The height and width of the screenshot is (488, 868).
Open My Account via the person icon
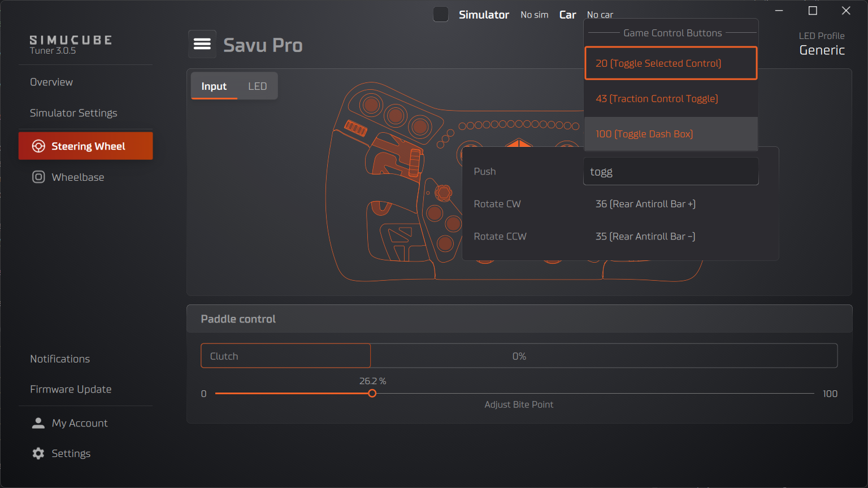[38, 422]
